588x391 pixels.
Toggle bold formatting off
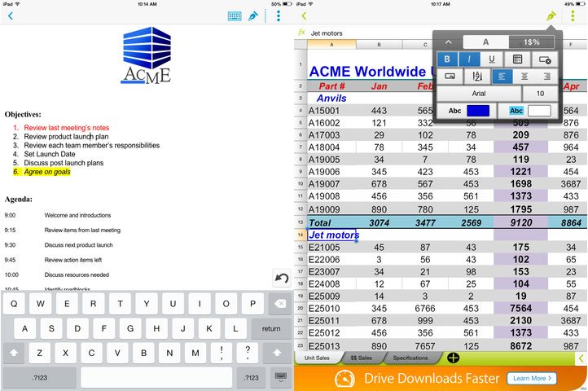447,59
